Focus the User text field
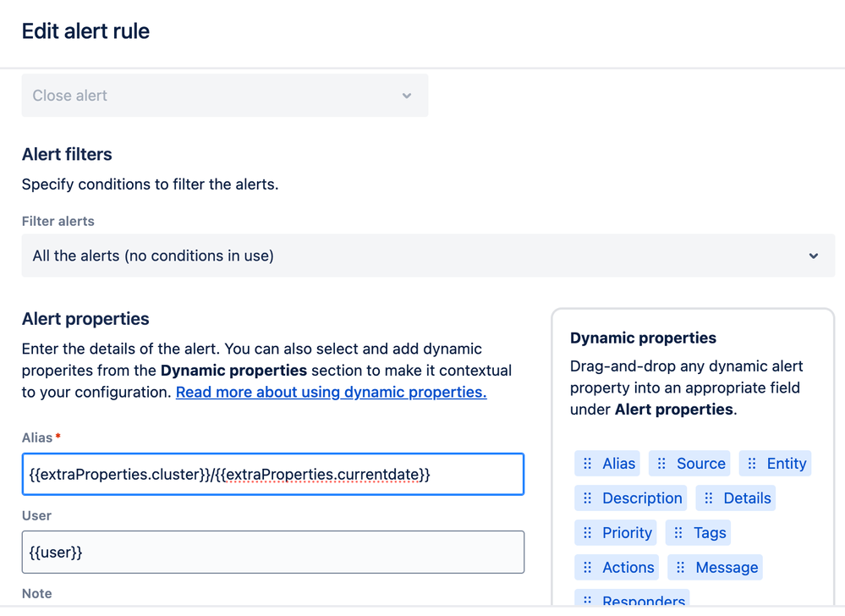 (272, 553)
